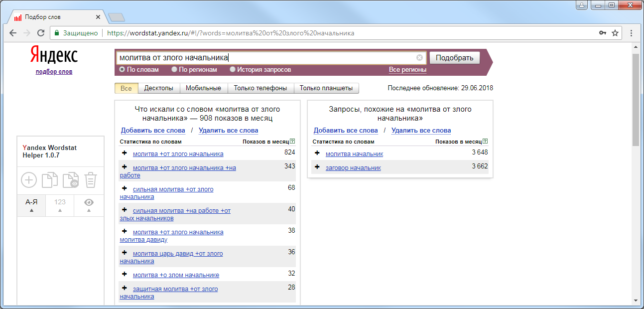Image resolution: width=644 pixels, height=309 pixels.
Task: Click the trash bin icon in Wordstat Helper
Action: click(x=90, y=180)
